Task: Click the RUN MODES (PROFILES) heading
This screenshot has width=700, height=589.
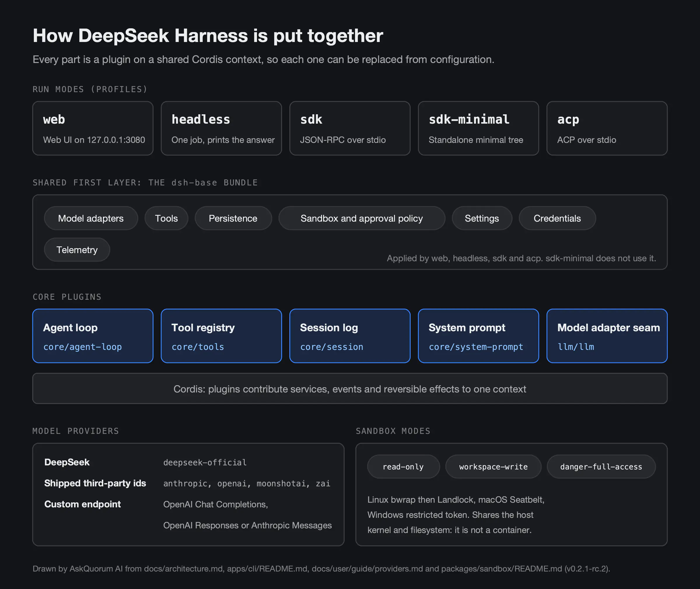Action: 90,89
